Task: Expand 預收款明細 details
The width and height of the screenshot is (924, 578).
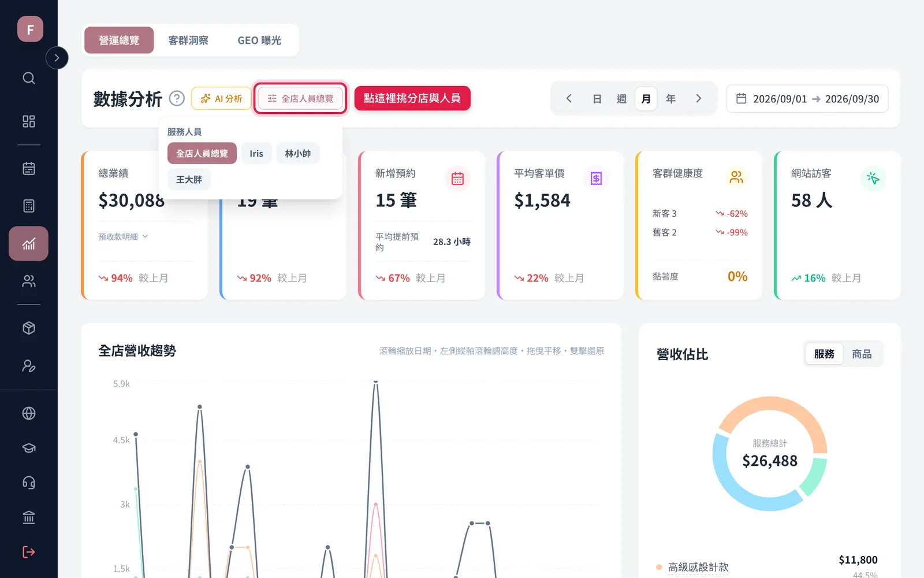Action: pos(123,236)
